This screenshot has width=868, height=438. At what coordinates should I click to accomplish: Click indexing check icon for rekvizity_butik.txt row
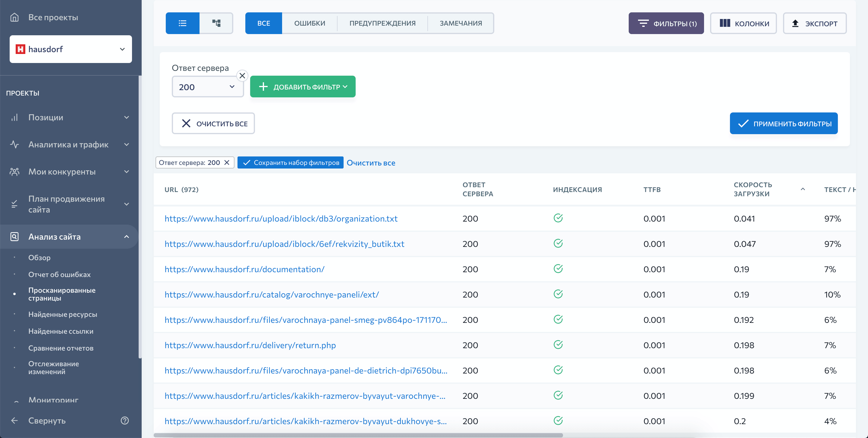558,243
